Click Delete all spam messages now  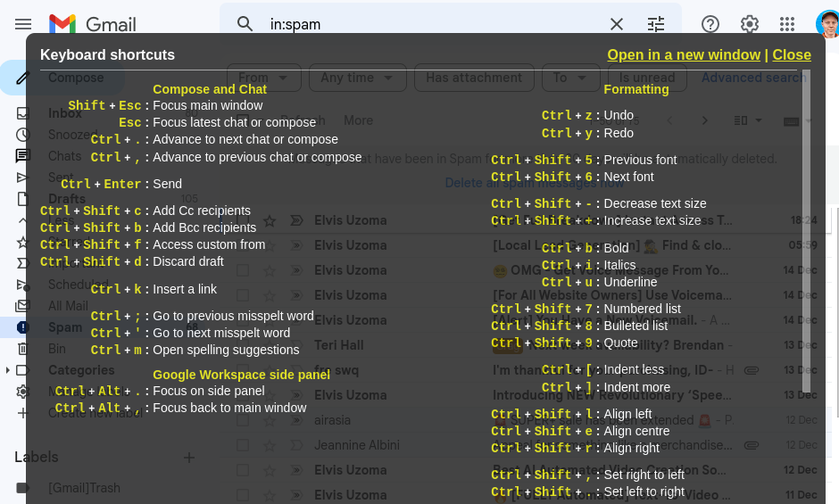pyautogui.click(x=535, y=183)
